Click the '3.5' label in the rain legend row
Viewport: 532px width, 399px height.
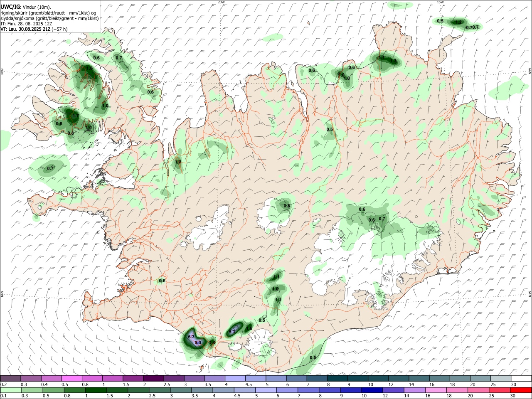(x=194, y=396)
